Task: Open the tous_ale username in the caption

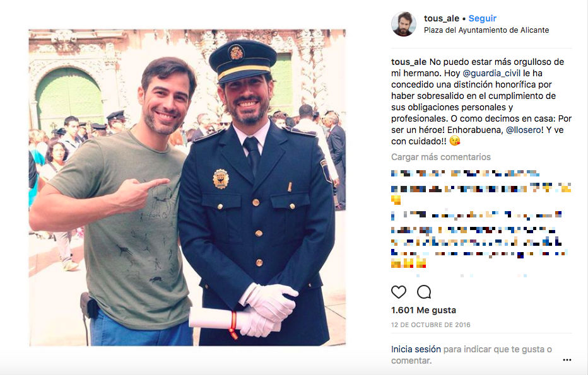Action: [x=409, y=62]
